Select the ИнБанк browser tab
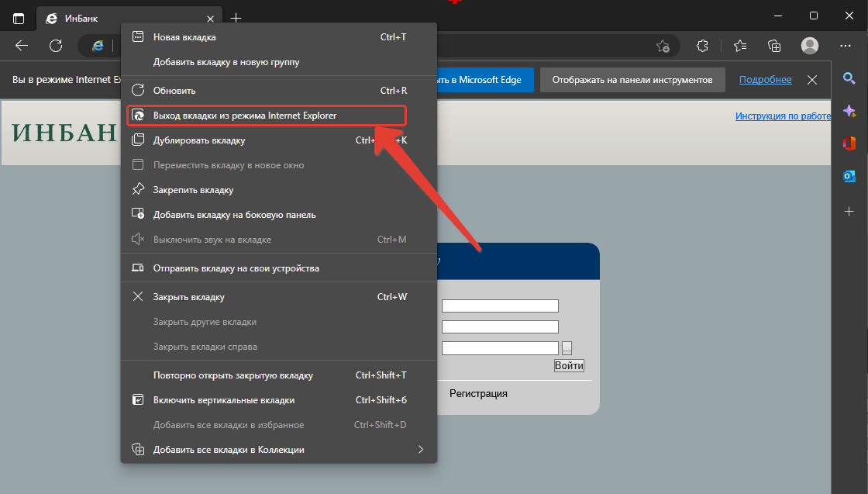868x494 pixels. [129, 19]
